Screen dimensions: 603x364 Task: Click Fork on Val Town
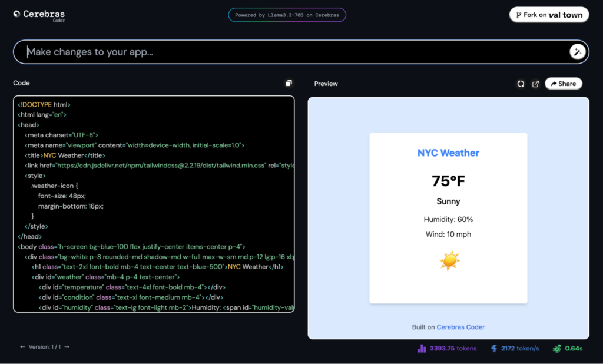(x=549, y=15)
